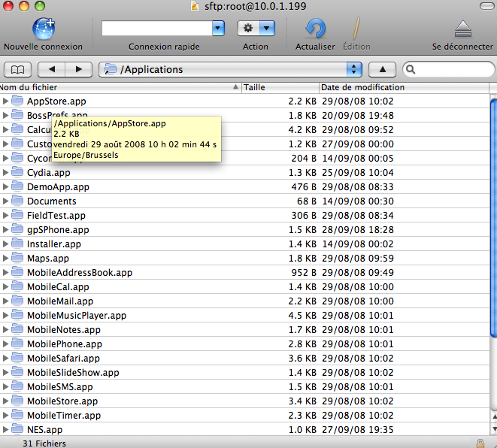Screen dimensions: 497x448
Task: Click the scrollbar down arrow
Action: point(494,428)
